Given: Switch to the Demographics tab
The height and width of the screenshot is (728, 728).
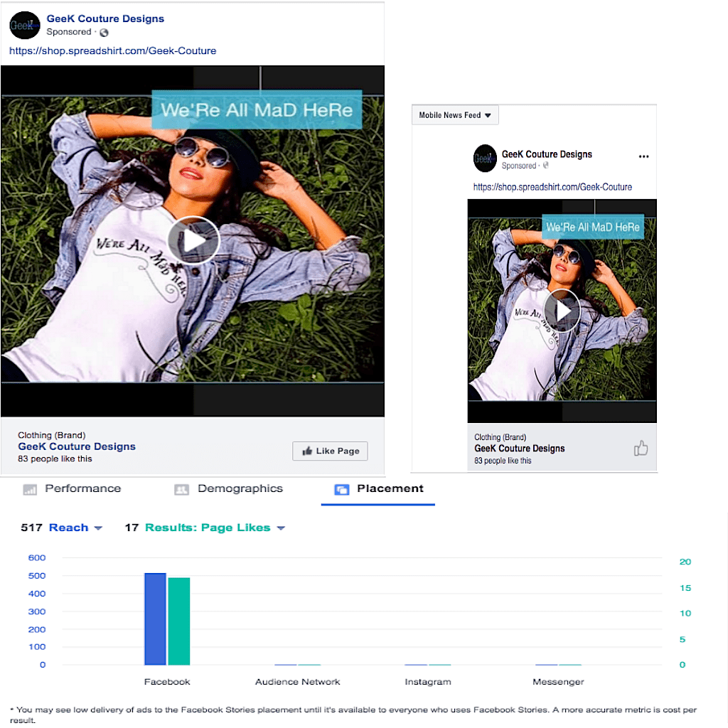Looking at the screenshot, I should [x=240, y=488].
